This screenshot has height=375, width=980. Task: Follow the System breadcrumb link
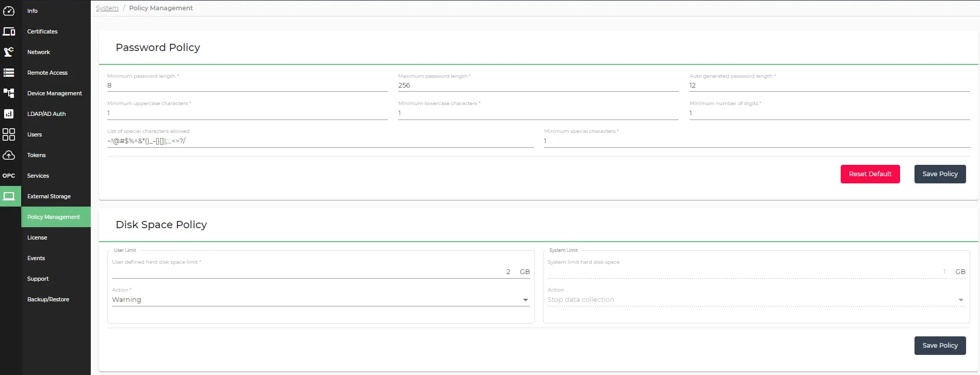107,8
